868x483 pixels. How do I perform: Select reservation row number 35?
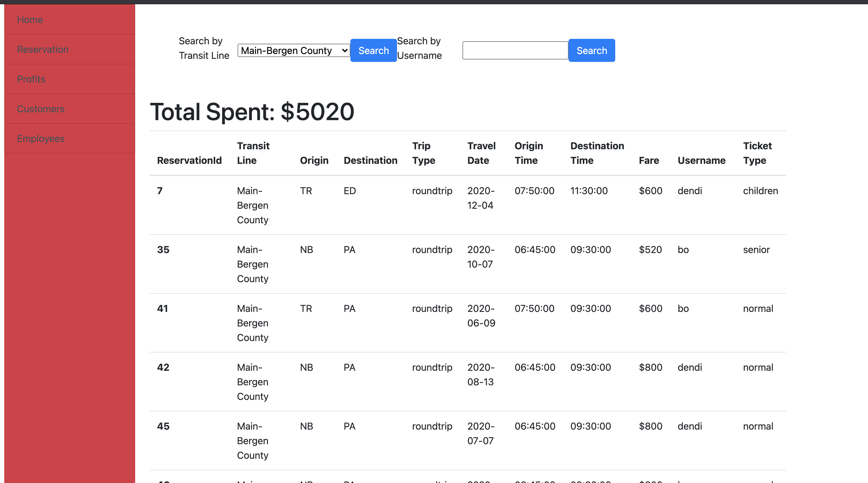(x=468, y=264)
